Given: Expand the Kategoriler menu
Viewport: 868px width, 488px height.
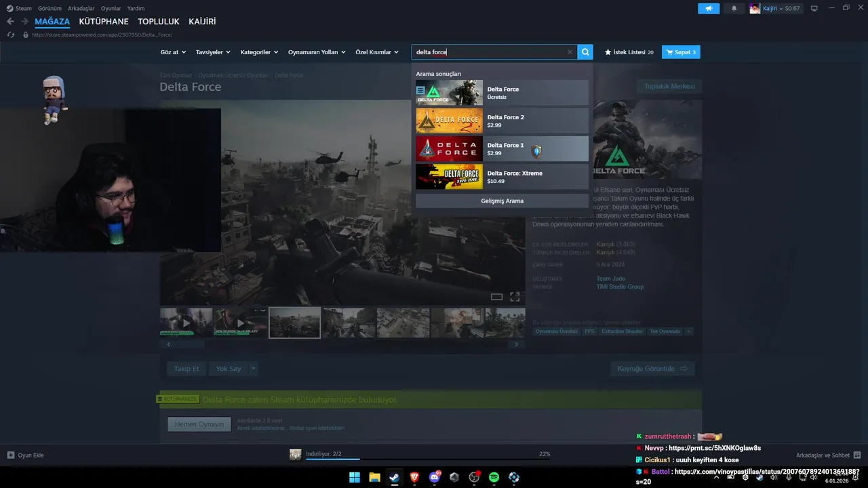Looking at the screenshot, I should pyautogui.click(x=259, y=52).
